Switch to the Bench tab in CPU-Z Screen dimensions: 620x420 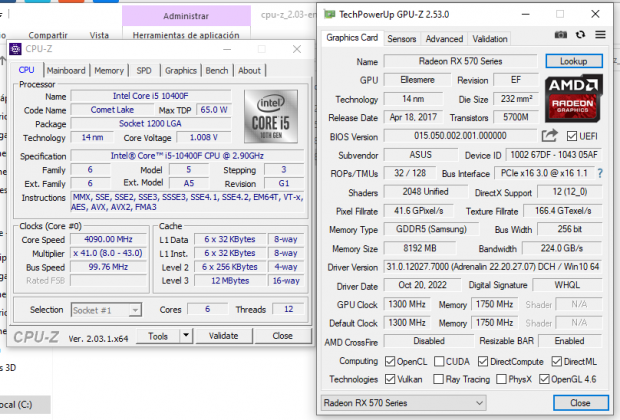click(x=217, y=70)
